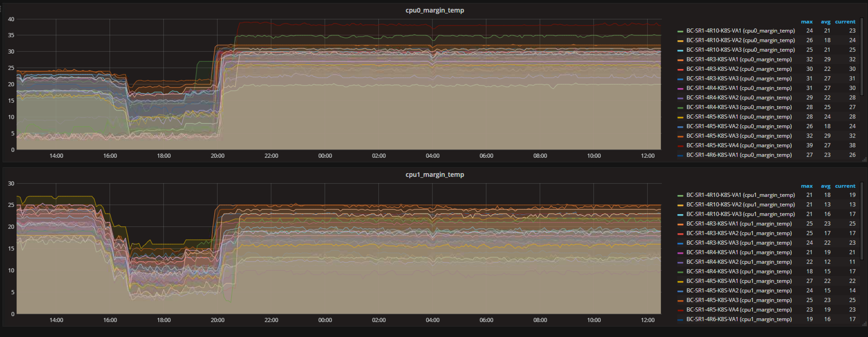This screenshot has width=868, height=337.
Task: Open the cpu1_margin_temp panel title menu
Action: click(435, 175)
